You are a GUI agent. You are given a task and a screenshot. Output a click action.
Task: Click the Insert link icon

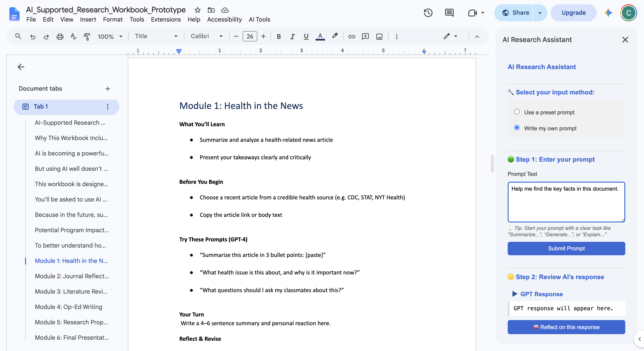click(x=352, y=36)
